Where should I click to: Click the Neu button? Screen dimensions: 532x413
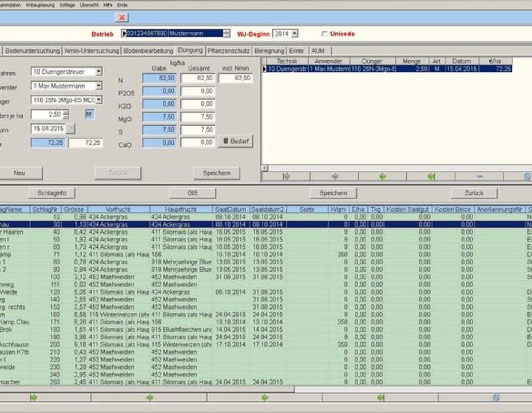coord(20,173)
